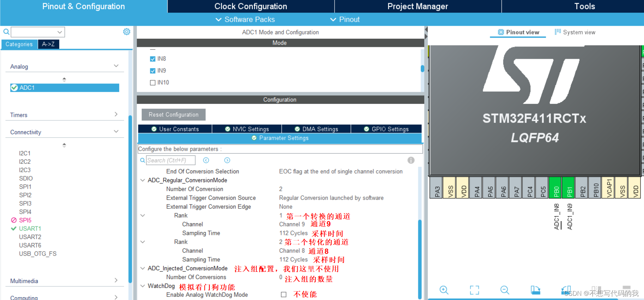
Task: Select I2C1 in Connectivity list
Action: pos(25,153)
